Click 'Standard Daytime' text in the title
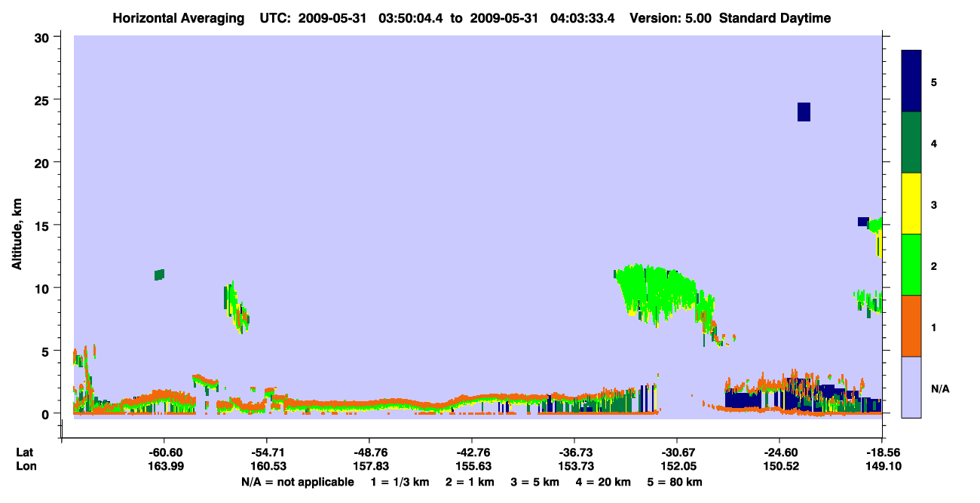980x503 pixels. 775,18
